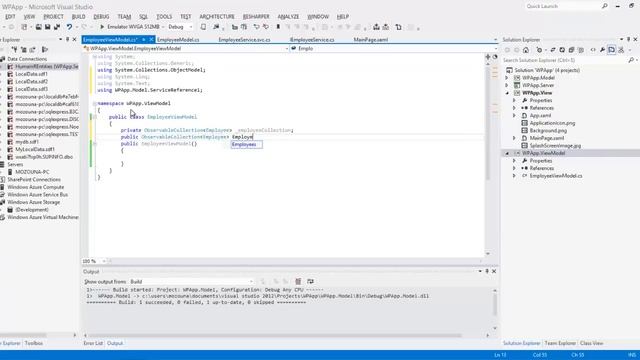
Task: Open the Toolbox tab
Action: pos(33,343)
